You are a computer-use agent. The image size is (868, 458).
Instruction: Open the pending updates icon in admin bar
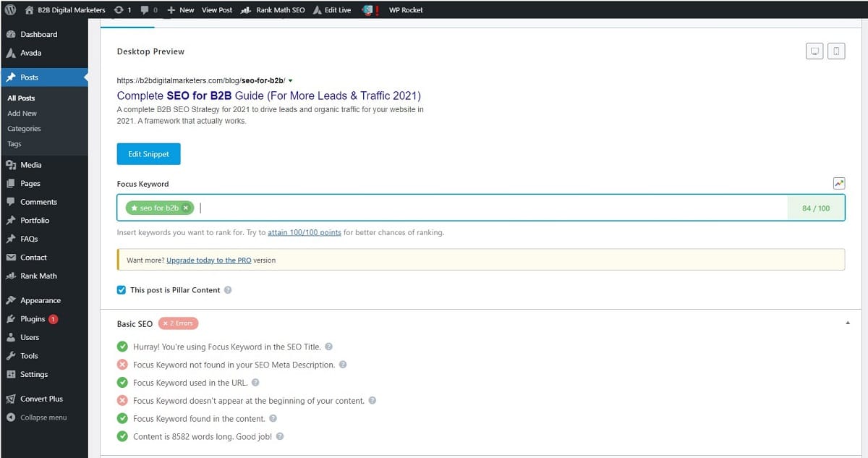click(x=123, y=10)
